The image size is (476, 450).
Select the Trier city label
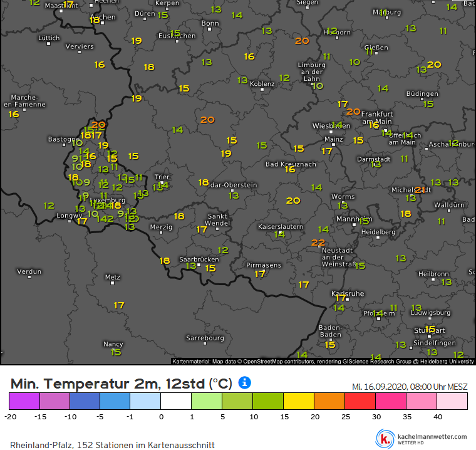pyautogui.click(x=162, y=177)
